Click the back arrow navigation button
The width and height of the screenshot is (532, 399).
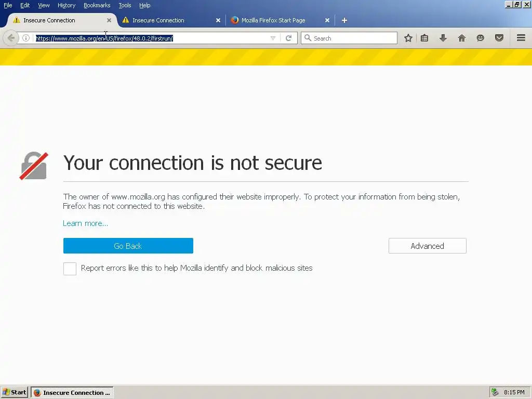[11, 38]
